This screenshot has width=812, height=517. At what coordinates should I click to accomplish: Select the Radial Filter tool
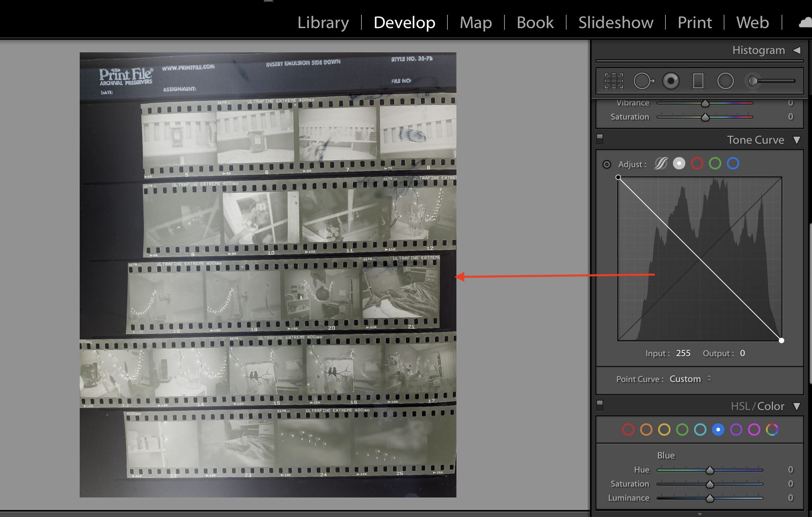725,81
